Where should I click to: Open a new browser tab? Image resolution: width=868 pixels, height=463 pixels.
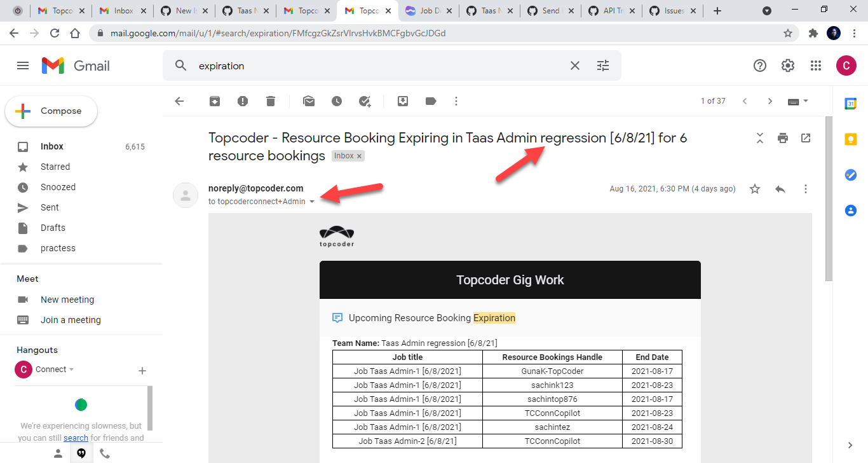pos(717,11)
